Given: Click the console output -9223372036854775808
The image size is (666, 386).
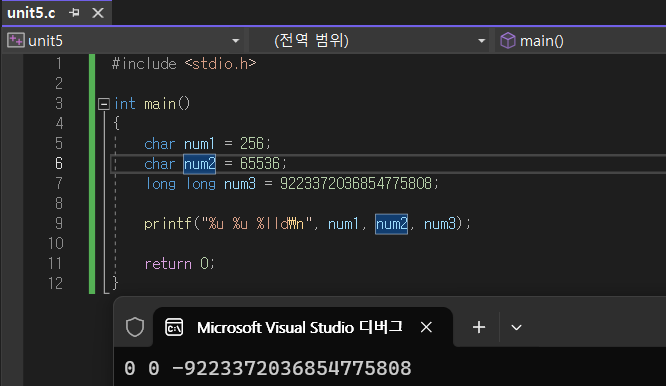Looking at the screenshot, I should [x=292, y=368].
